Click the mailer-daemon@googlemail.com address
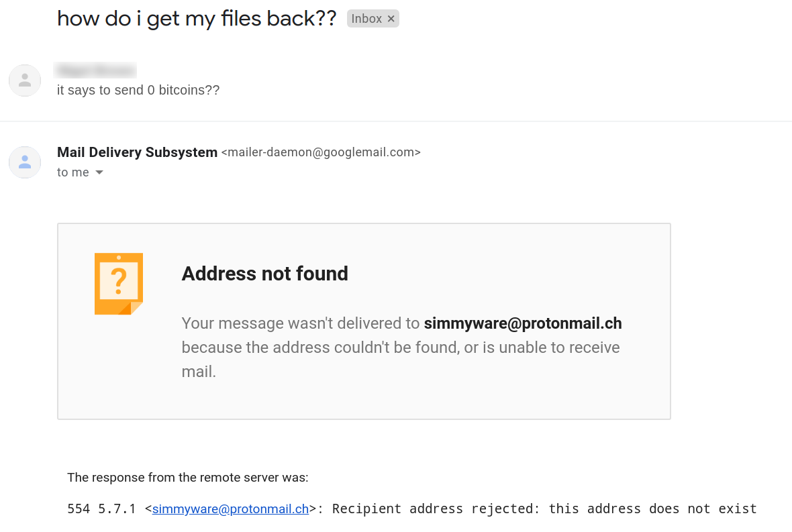The image size is (792, 532). [321, 152]
